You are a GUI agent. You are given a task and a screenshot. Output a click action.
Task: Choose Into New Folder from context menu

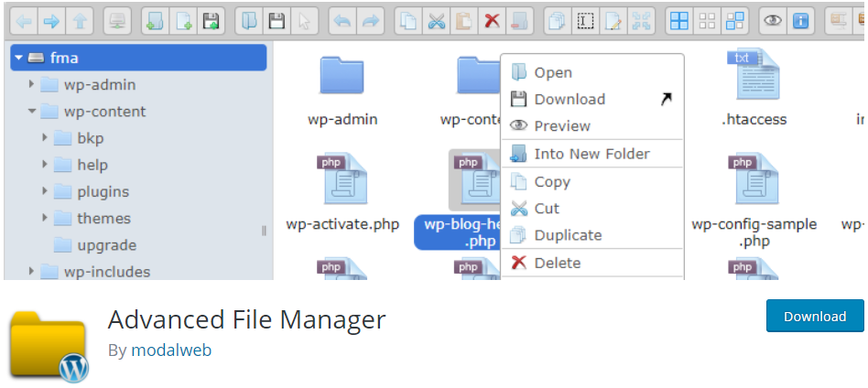(592, 154)
